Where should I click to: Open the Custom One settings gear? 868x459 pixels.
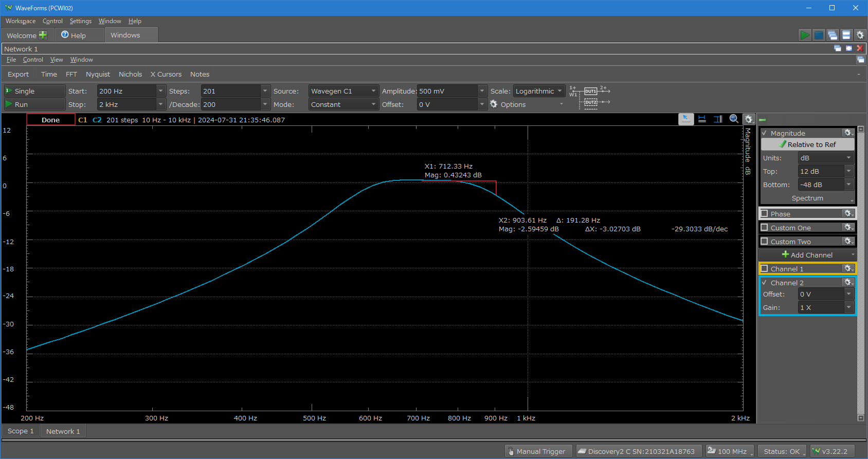pos(848,228)
